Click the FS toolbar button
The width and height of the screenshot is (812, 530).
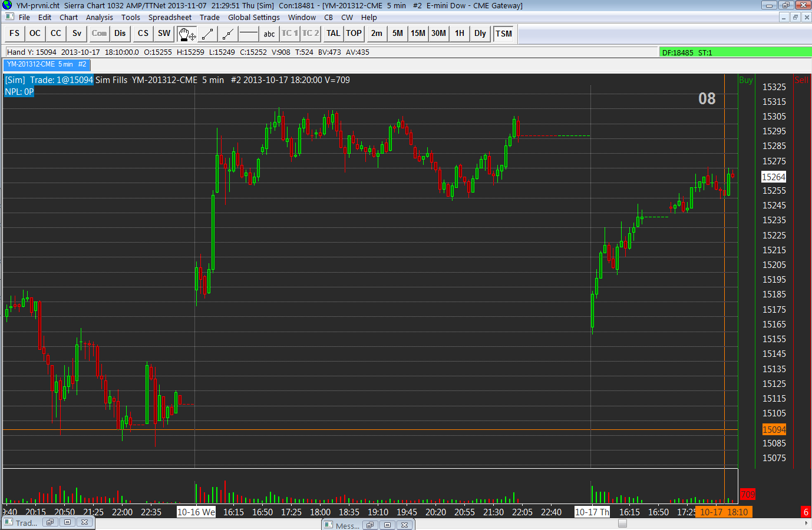click(15, 34)
